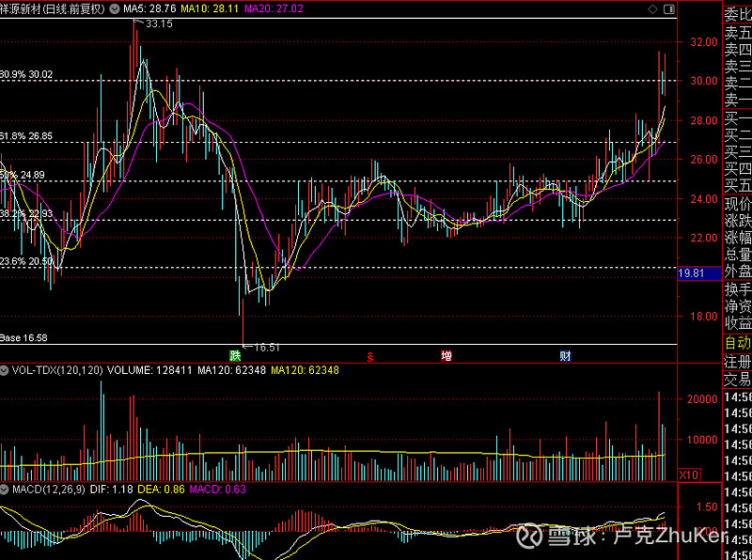Click yellow MA120: 62348 volume legend

[305, 370]
